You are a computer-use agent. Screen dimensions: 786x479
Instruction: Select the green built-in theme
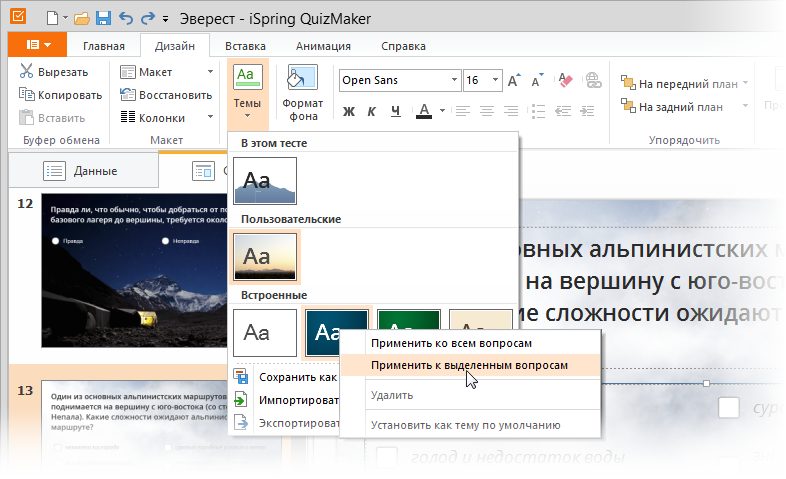click(x=409, y=320)
